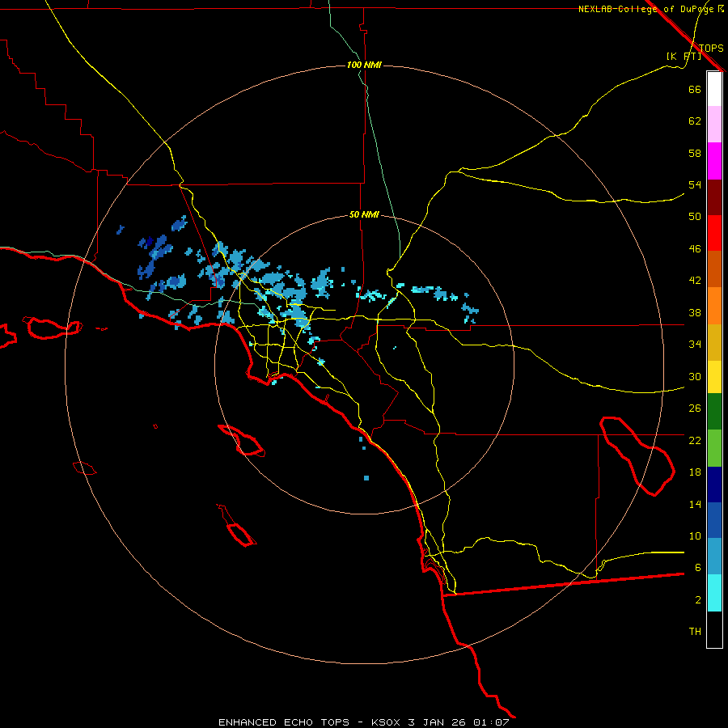Click legend value "14"
The height and width of the screenshot is (728, 728).
pyautogui.click(x=695, y=504)
